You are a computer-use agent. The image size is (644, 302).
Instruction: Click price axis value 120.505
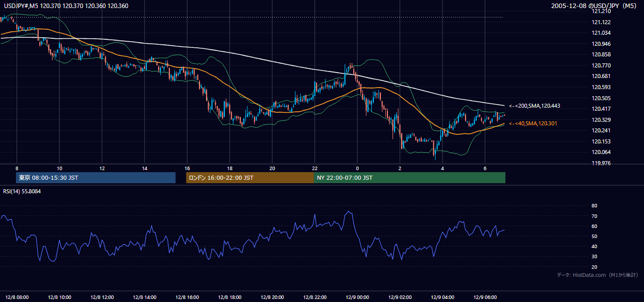click(601, 98)
